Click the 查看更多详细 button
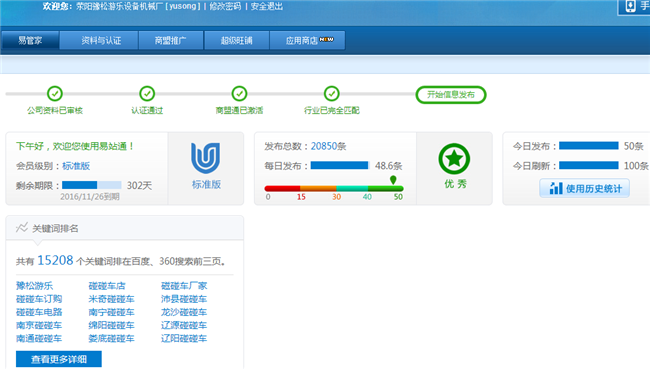Image resolution: width=650 pixels, height=369 pixels. (x=58, y=359)
